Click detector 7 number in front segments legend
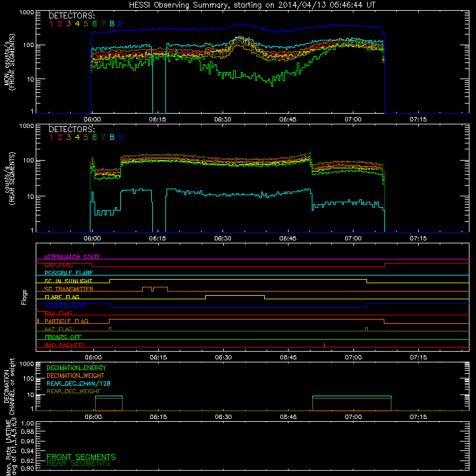This screenshot has height=476, width=476. pos(103,24)
